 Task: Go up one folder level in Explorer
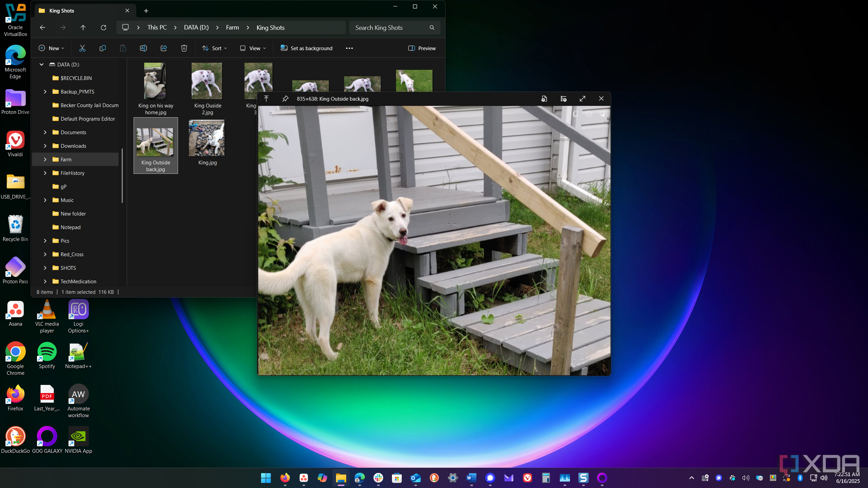(83, 27)
